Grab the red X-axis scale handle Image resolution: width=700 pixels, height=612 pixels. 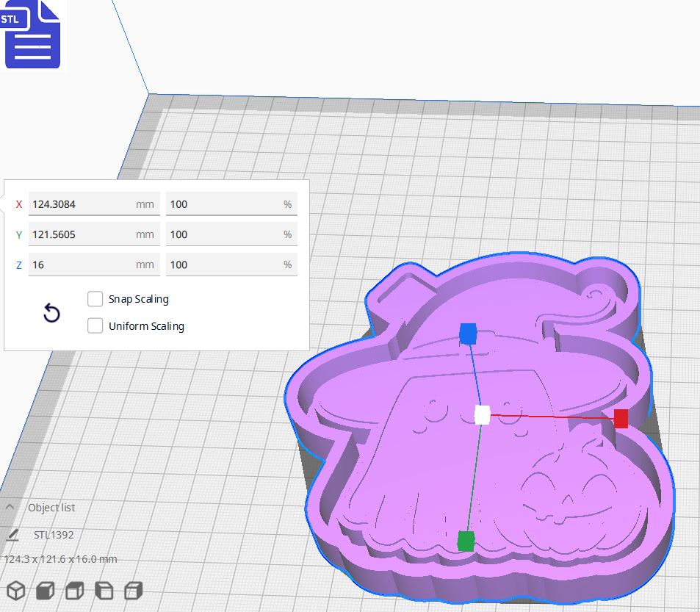(x=621, y=419)
